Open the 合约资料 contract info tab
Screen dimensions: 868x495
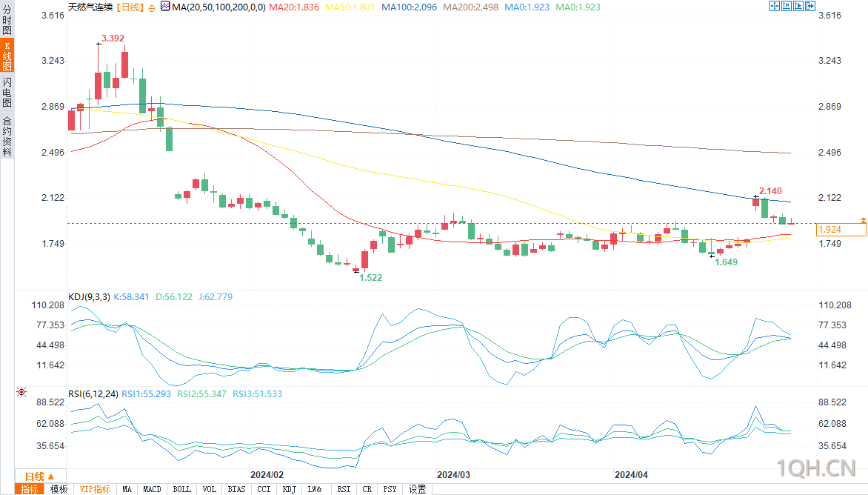coord(7,136)
